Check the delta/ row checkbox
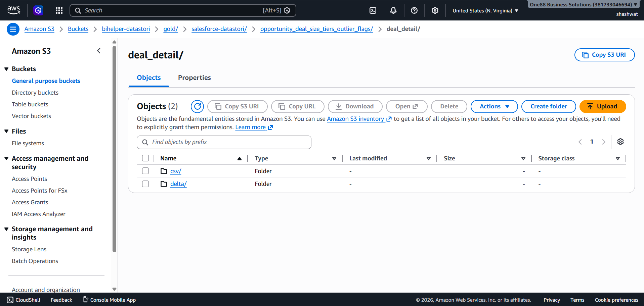Image resolution: width=644 pixels, height=306 pixels. click(x=145, y=184)
